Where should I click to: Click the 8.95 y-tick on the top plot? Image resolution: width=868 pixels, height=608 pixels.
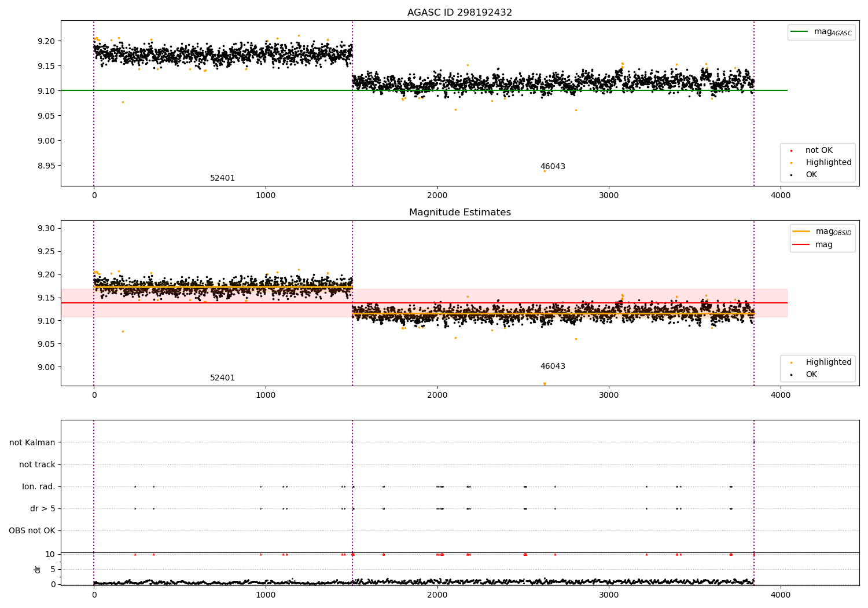(x=46, y=166)
